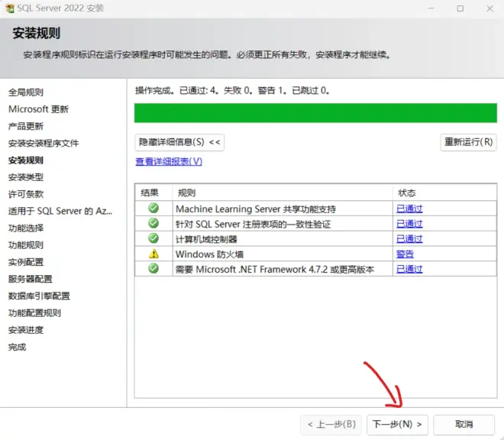504x440 pixels.
Task: Click the 针对 SQL Server 注册表项的一致性验证 text
Action: pos(253,224)
